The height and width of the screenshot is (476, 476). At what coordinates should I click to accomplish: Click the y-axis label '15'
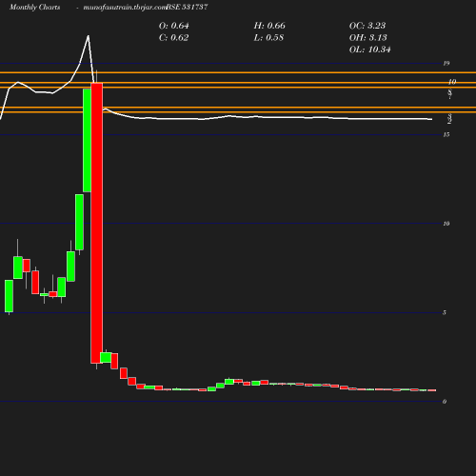click(446, 134)
